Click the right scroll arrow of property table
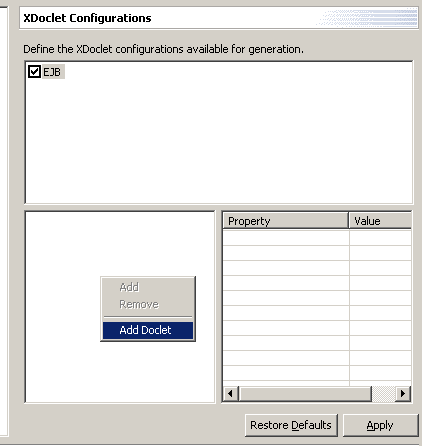This screenshot has width=422, height=446. coord(403,394)
